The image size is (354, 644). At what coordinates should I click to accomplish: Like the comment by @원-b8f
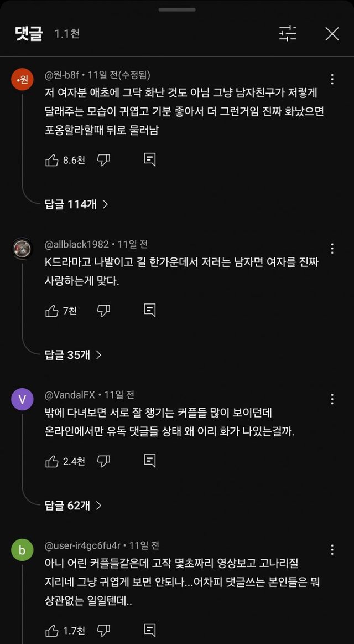pyautogui.click(x=52, y=160)
